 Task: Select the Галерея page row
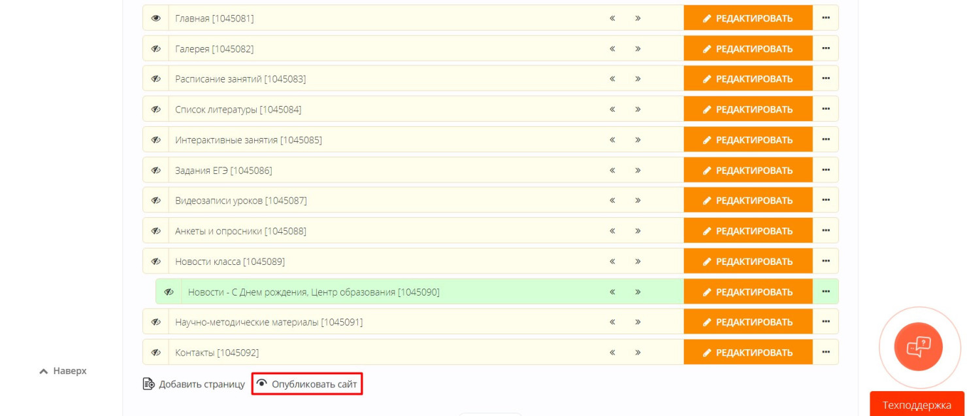pos(214,48)
